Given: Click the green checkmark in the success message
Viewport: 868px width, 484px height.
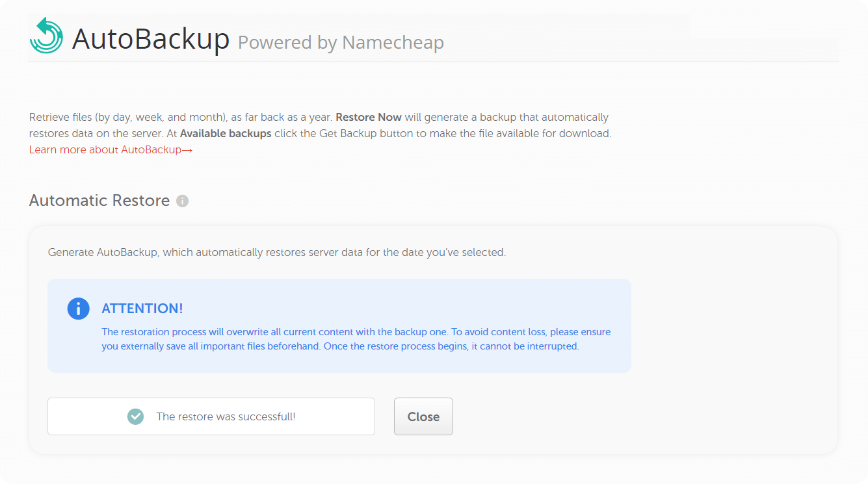Looking at the screenshot, I should pos(135,416).
